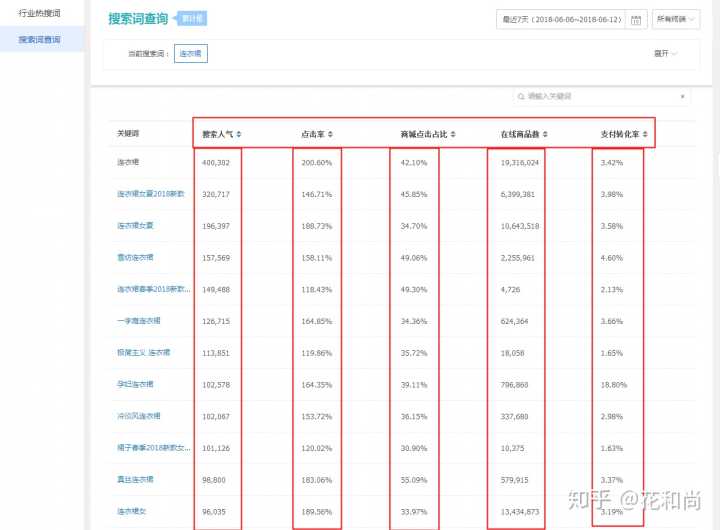
Task: Sort by 搜索人气 column arrows
Action: pos(239,134)
